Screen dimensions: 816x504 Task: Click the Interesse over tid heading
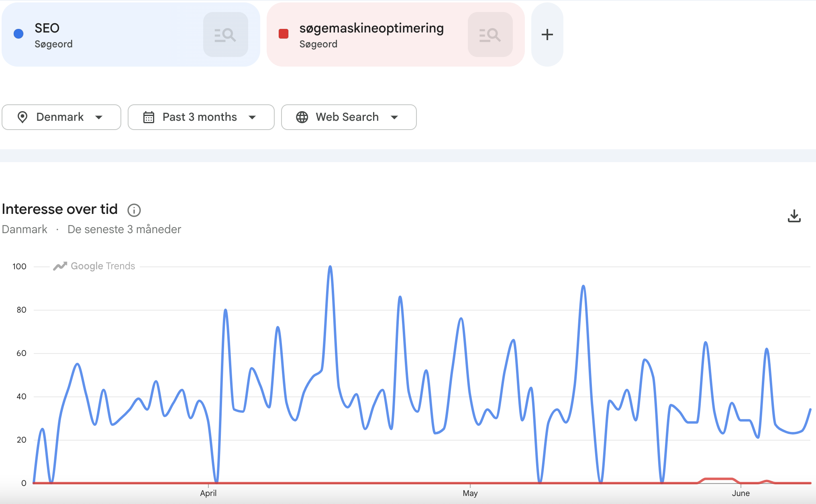point(60,209)
